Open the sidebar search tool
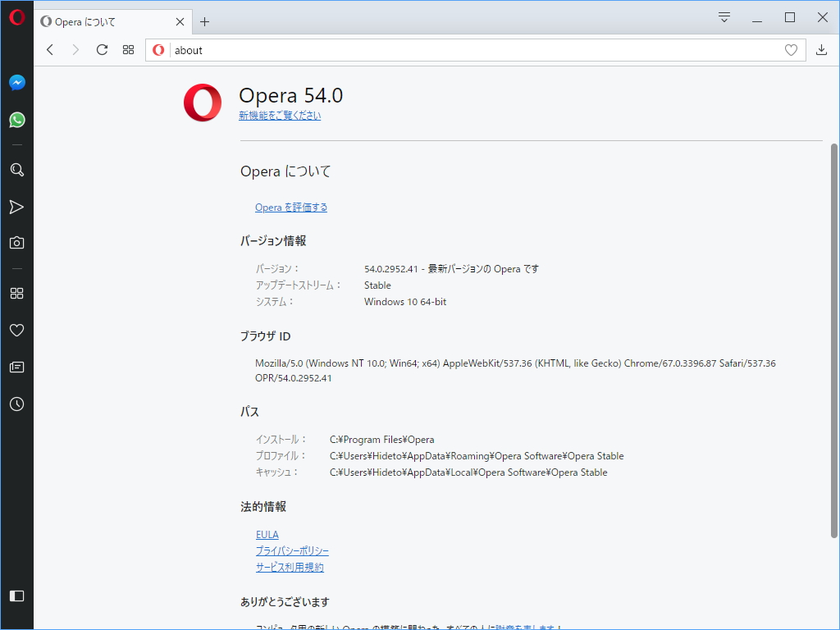This screenshot has width=840, height=630. click(16, 170)
